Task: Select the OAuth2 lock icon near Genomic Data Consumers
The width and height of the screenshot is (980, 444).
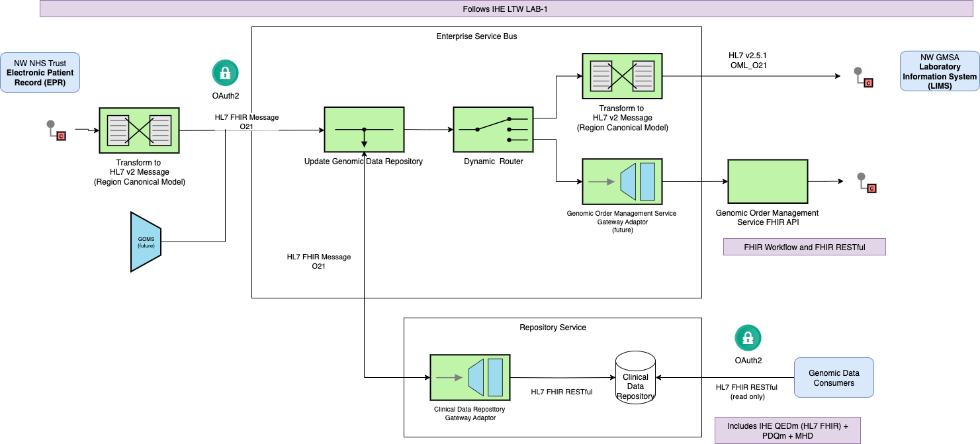Action: tap(748, 337)
